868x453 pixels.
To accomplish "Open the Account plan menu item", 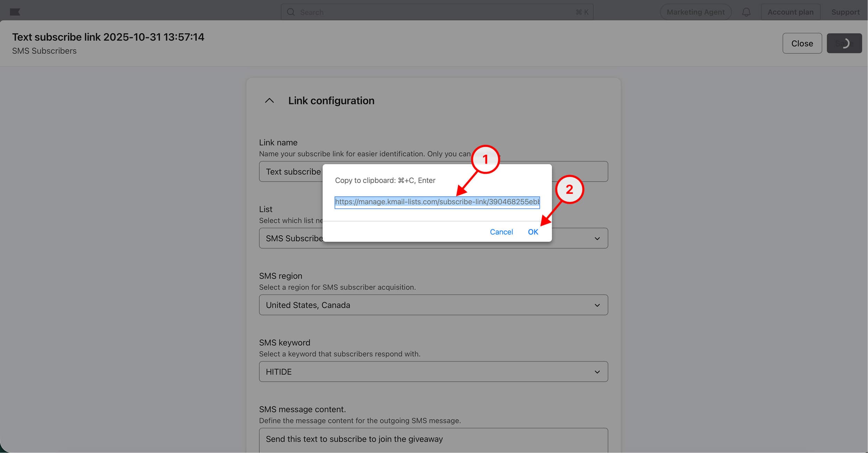I will (790, 12).
